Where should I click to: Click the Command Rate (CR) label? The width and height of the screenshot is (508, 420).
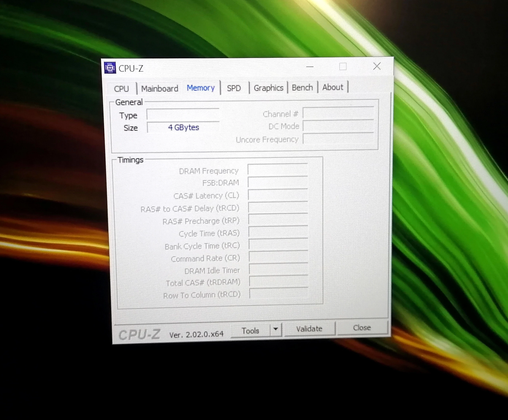(x=205, y=258)
